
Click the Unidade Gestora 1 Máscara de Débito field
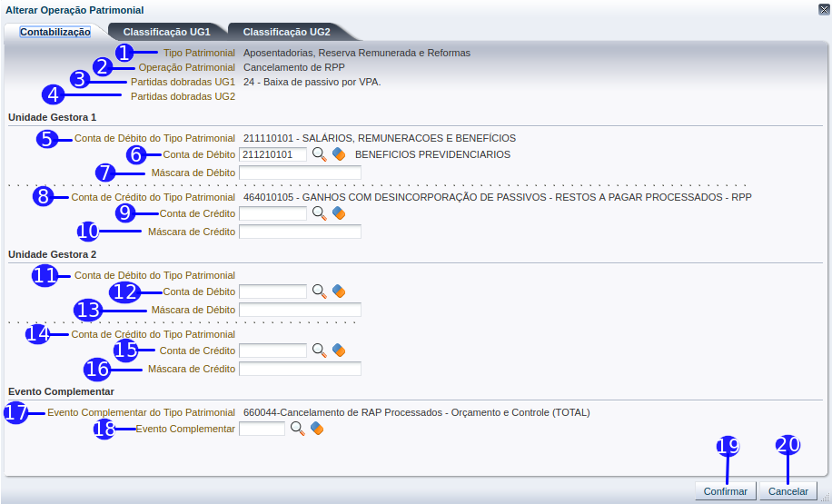(300, 173)
